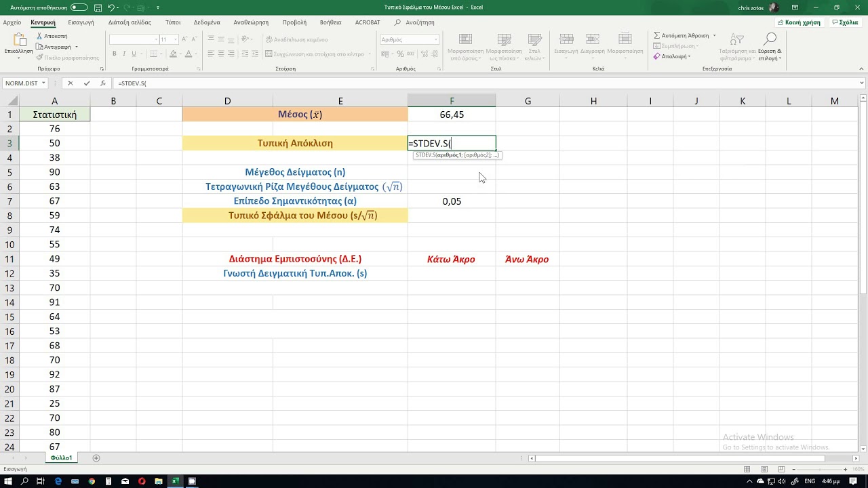Open Excel from Windows taskbar
Viewport: 868px width, 488px height.
[175, 481]
